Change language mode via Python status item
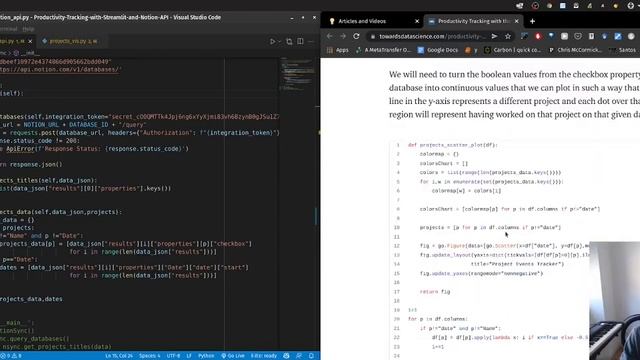The width and height of the screenshot is (640, 360). click(x=206, y=356)
